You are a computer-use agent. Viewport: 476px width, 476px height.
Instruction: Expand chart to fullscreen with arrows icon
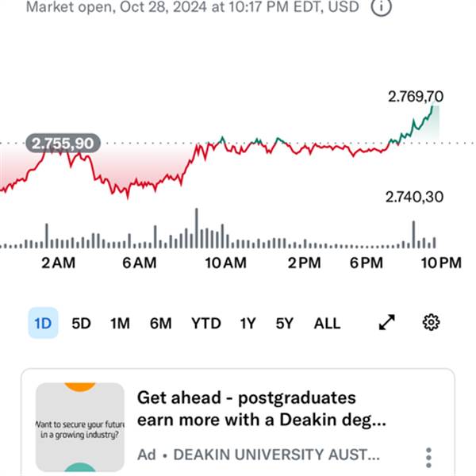coord(387,322)
